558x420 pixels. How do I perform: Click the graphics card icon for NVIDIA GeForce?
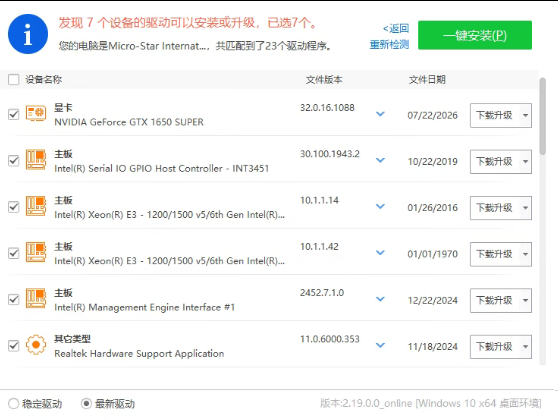coord(36,113)
